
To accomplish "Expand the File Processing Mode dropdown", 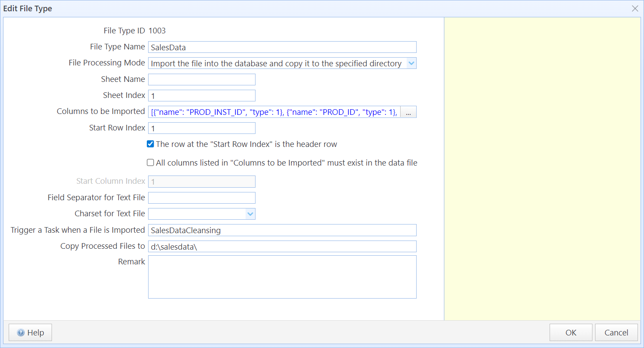I will [x=411, y=63].
